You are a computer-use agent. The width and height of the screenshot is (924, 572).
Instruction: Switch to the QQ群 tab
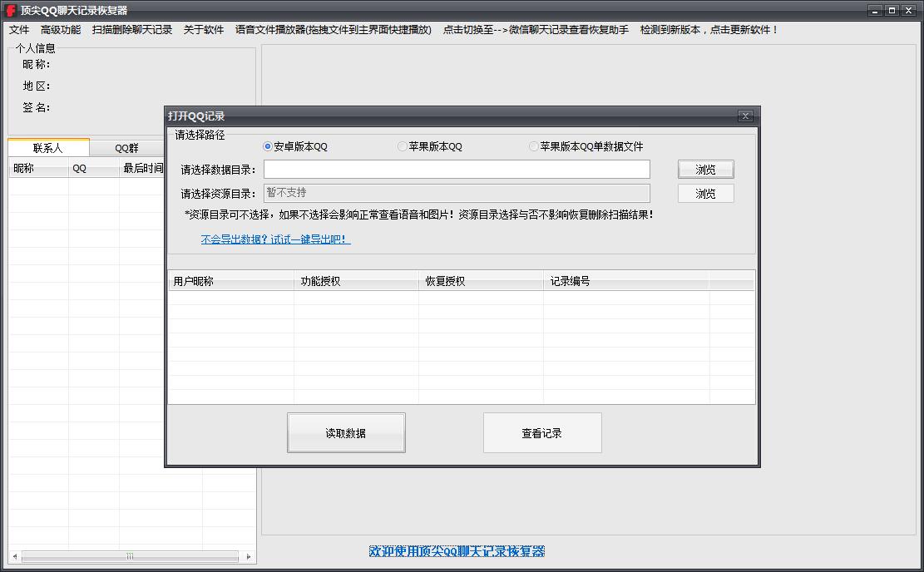[x=126, y=148]
